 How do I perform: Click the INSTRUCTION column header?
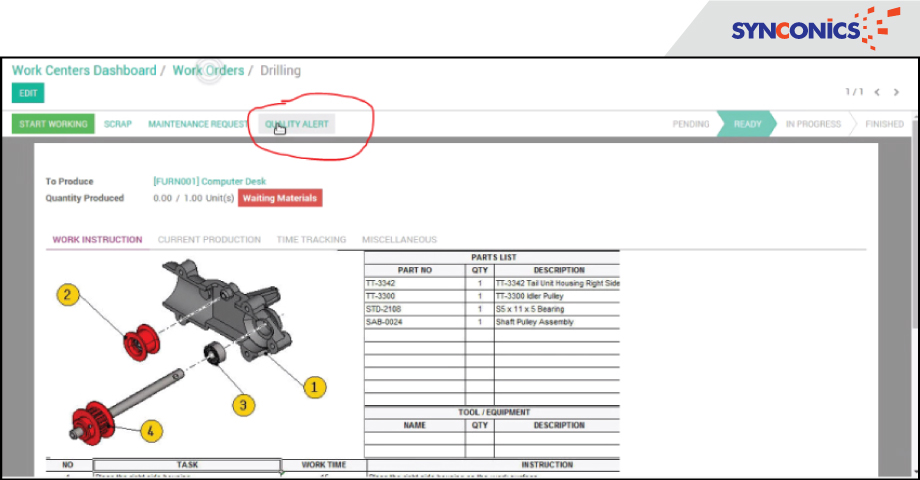(547, 465)
